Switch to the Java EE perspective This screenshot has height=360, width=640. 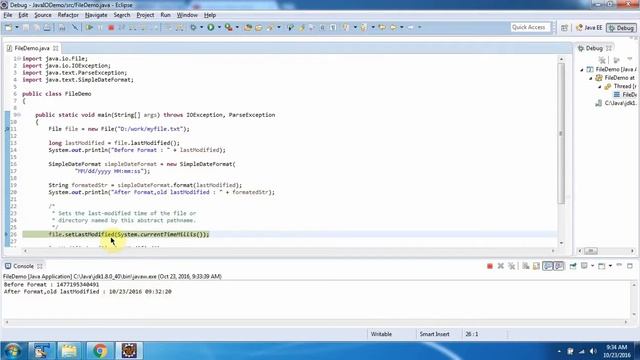point(589,28)
